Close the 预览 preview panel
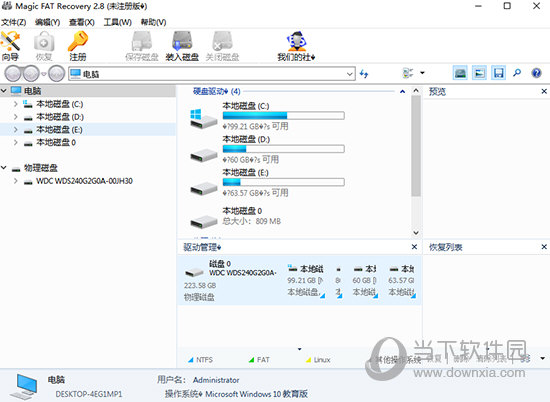Screen dimensions: 550x402 [544, 91]
